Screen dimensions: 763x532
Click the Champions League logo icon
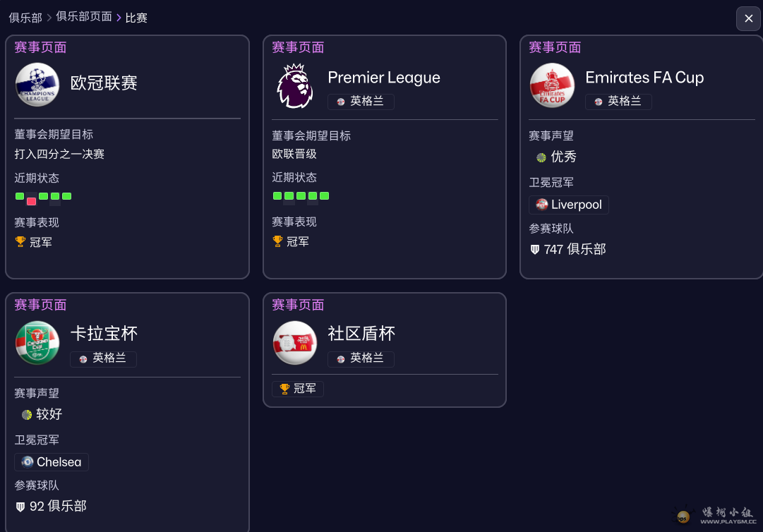click(x=37, y=85)
